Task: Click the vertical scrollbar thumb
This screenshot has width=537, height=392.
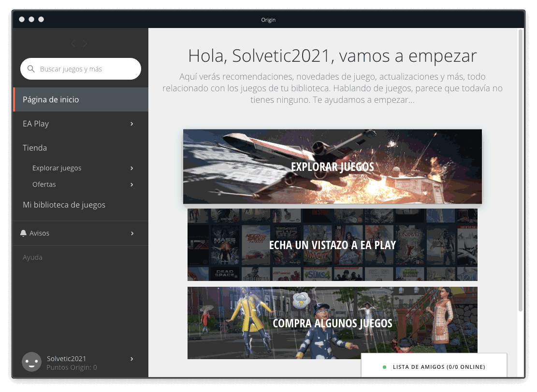Action: 521,170
